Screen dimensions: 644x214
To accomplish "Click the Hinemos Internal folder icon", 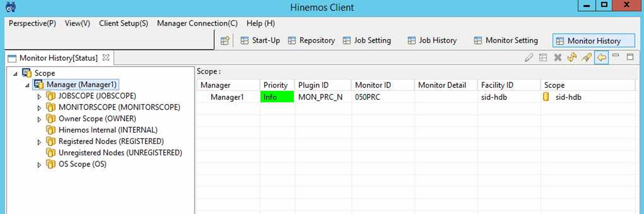I will pos(51,130).
